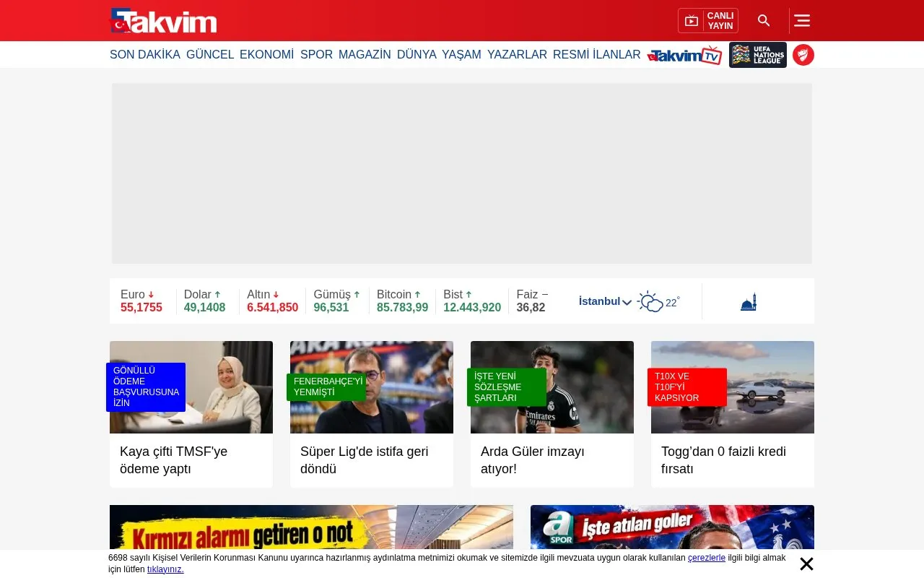The height and width of the screenshot is (578, 924).
Task: Open the Bitcoin price 85.783,99
Action: click(403, 301)
